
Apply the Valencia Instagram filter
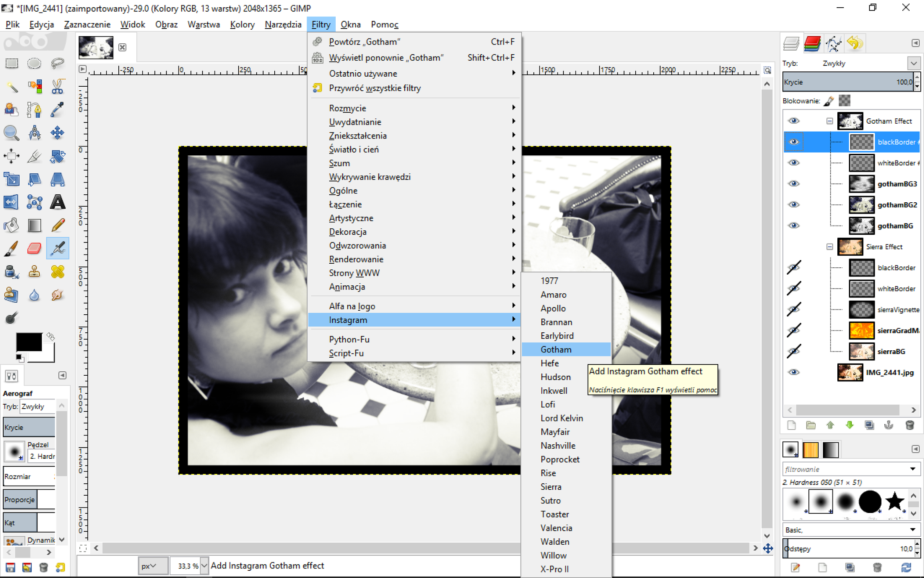(566, 528)
